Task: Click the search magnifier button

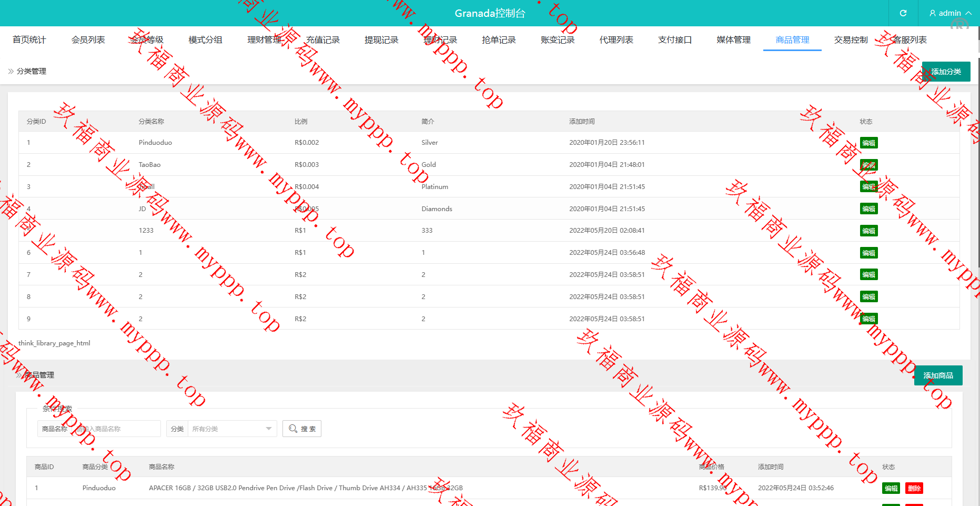Action: coord(301,429)
